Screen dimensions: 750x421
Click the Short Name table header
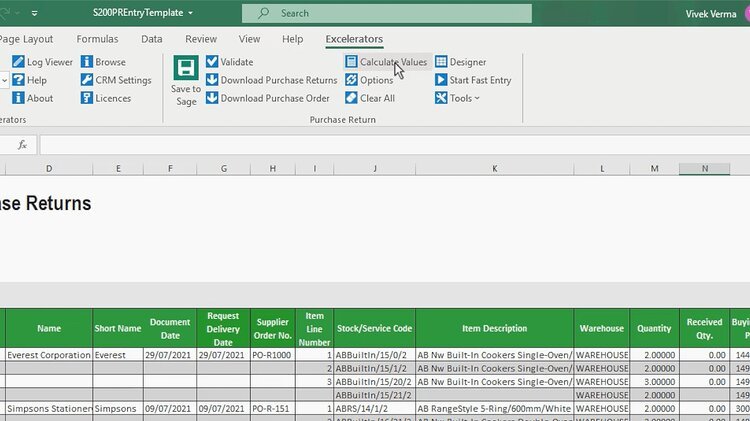pyautogui.click(x=118, y=328)
